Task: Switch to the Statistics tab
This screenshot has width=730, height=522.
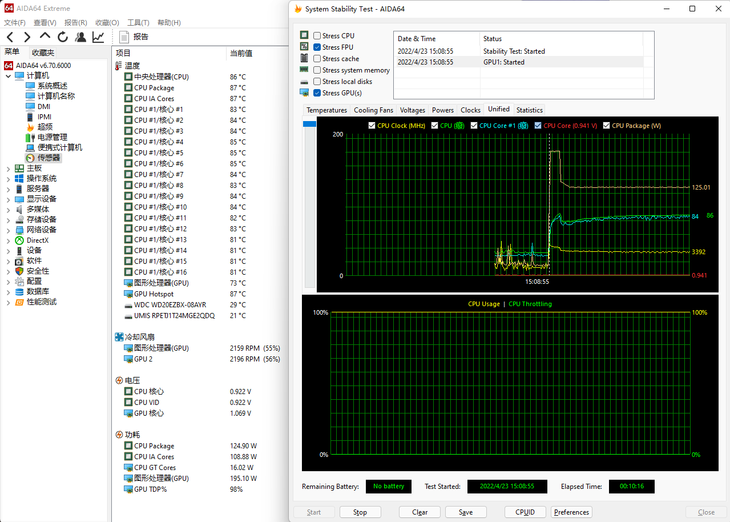Action: (x=529, y=110)
